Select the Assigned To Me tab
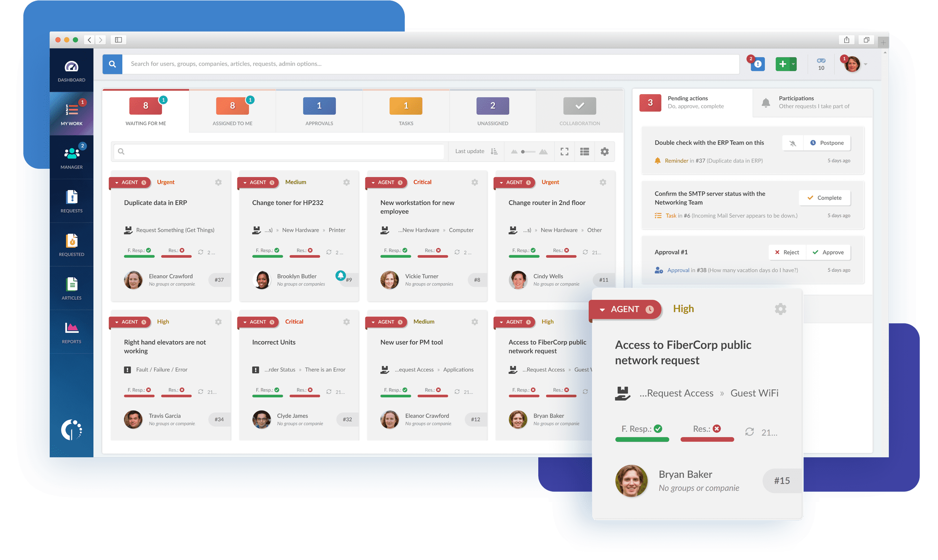This screenshot has width=938, height=560. [231, 110]
